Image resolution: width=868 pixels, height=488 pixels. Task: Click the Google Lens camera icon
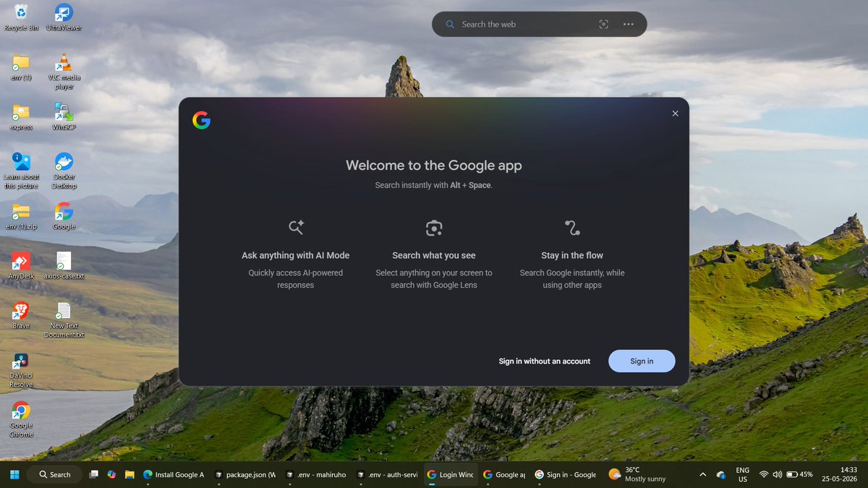click(x=434, y=228)
